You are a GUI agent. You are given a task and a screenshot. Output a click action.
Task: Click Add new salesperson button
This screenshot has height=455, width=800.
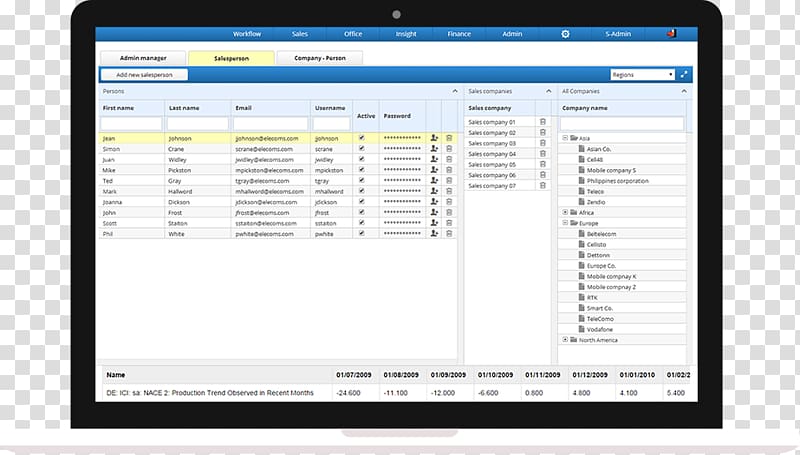[x=144, y=75]
